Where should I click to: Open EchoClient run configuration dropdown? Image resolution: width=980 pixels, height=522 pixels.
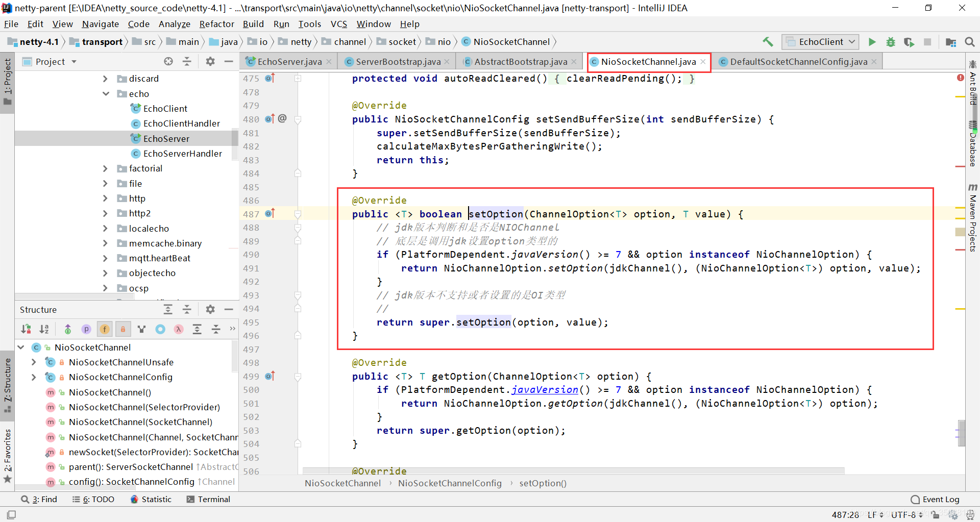click(x=820, y=42)
